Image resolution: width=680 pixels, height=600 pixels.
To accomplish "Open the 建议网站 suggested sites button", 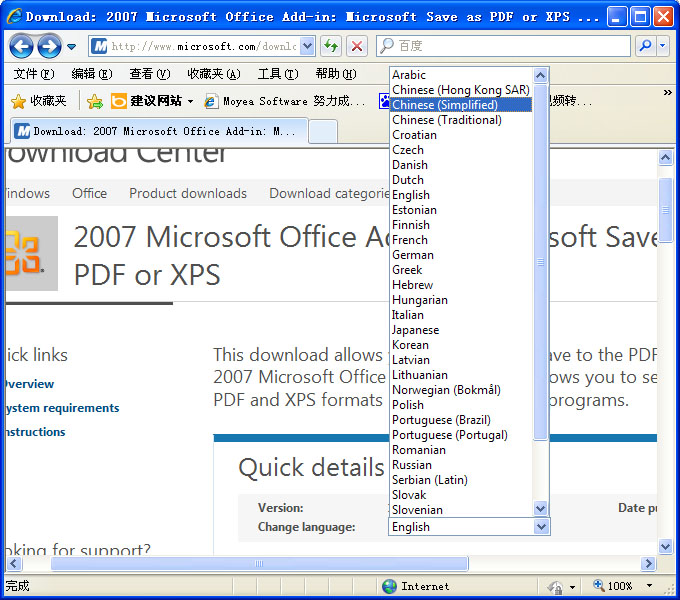I will [152, 101].
